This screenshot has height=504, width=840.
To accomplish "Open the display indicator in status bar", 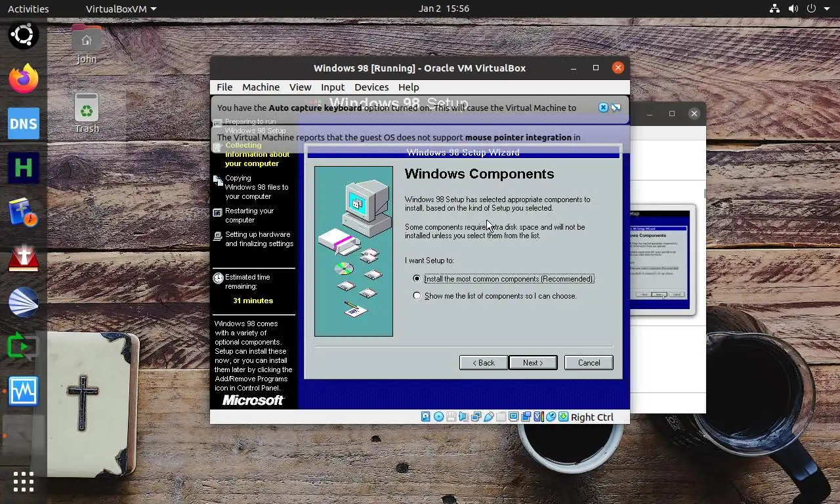I will point(514,417).
